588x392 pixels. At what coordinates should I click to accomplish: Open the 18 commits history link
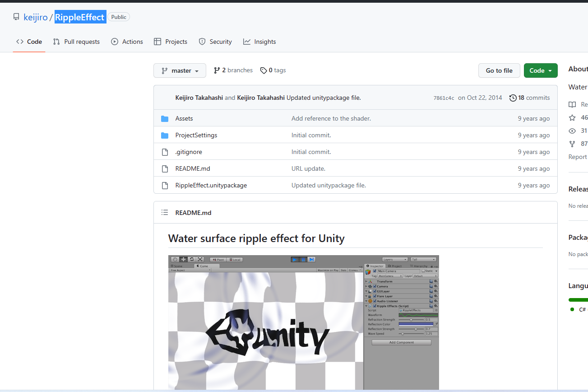530,98
